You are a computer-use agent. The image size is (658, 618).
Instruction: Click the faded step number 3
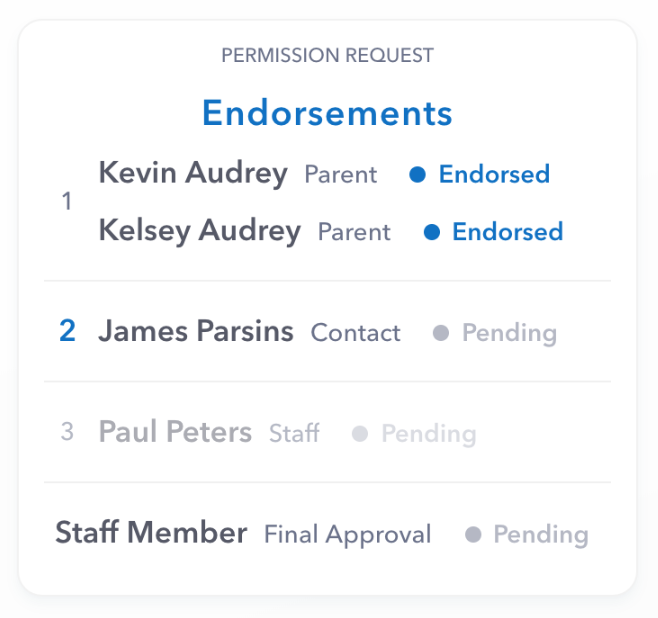(67, 432)
